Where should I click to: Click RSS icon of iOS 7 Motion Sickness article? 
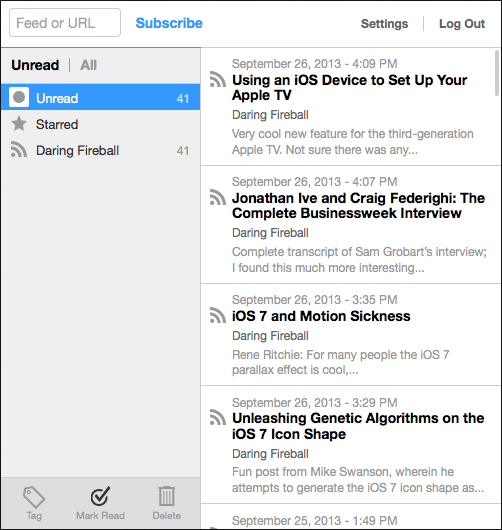[218, 315]
